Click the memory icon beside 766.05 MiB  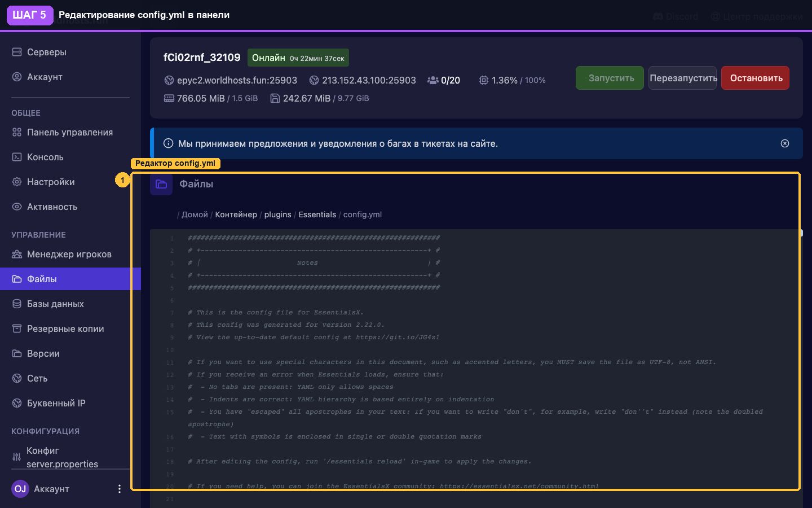pos(169,98)
